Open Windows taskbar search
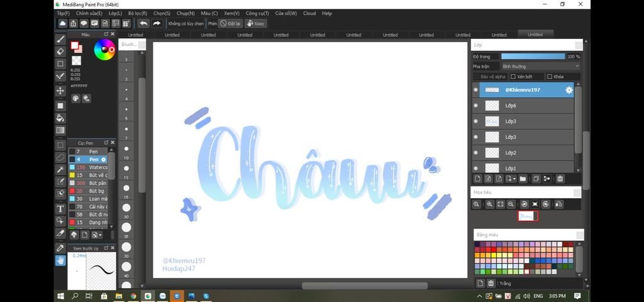Screen dimensions: 644x302 tap(75, 296)
